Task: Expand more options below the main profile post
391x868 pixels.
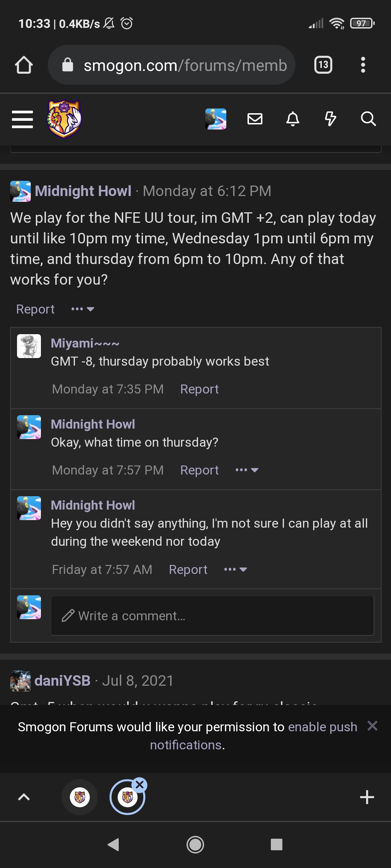Action: [83, 309]
